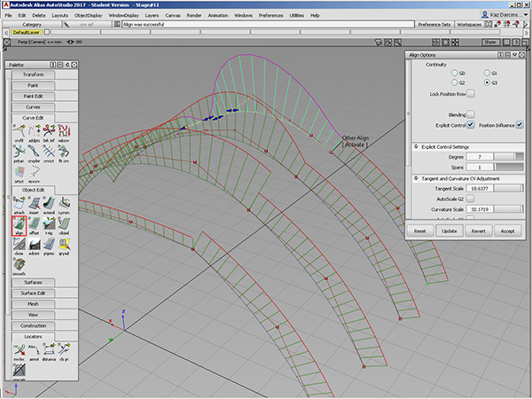Uncheck the Explicit Control checkbox
This screenshot has height=399, width=532.
(471, 124)
